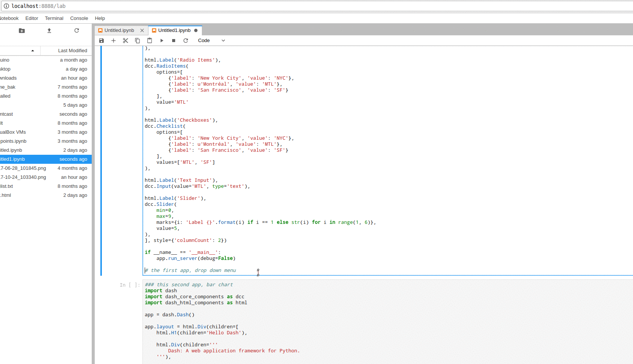Cut selected cell with scissors icon

pyautogui.click(x=126, y=41)
